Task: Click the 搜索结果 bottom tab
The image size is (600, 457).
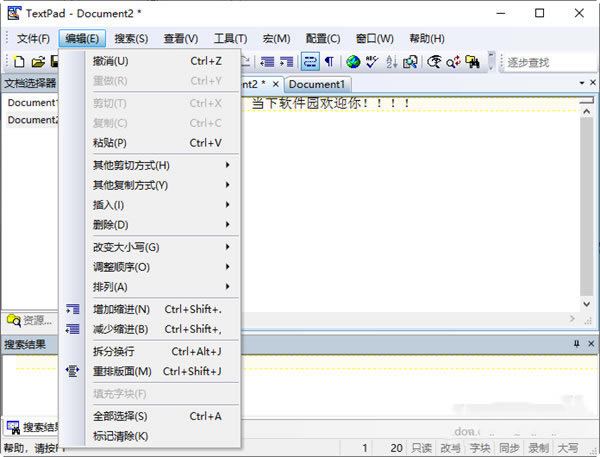Action: coord(33,427)
